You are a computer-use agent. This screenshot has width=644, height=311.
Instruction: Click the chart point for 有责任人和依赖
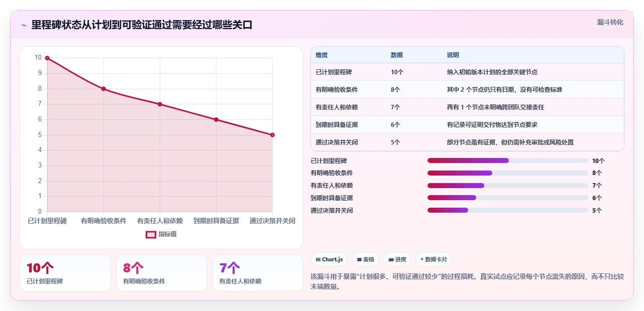[x=160, y=104]
